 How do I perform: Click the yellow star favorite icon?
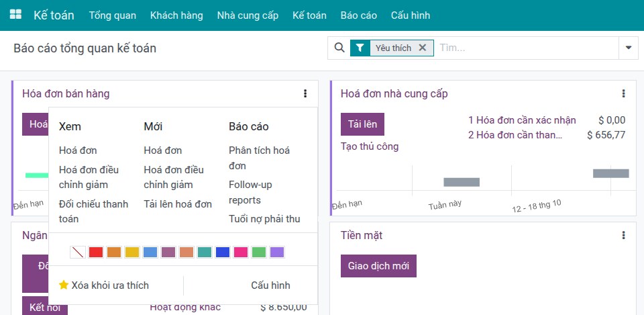(64, 285)
